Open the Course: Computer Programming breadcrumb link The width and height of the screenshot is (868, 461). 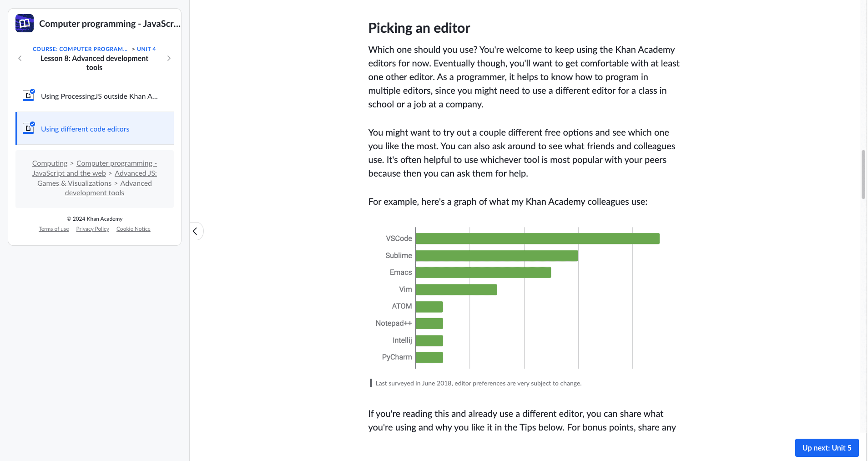click(80, 49)
